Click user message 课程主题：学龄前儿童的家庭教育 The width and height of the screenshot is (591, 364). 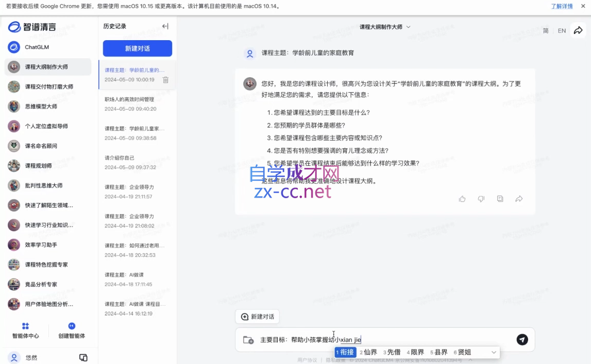click(308, 53)
